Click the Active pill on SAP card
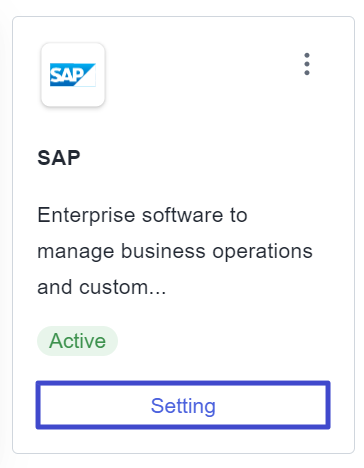Image resolution: width=364 pixels, height=468 pixels. pos(77,341)
